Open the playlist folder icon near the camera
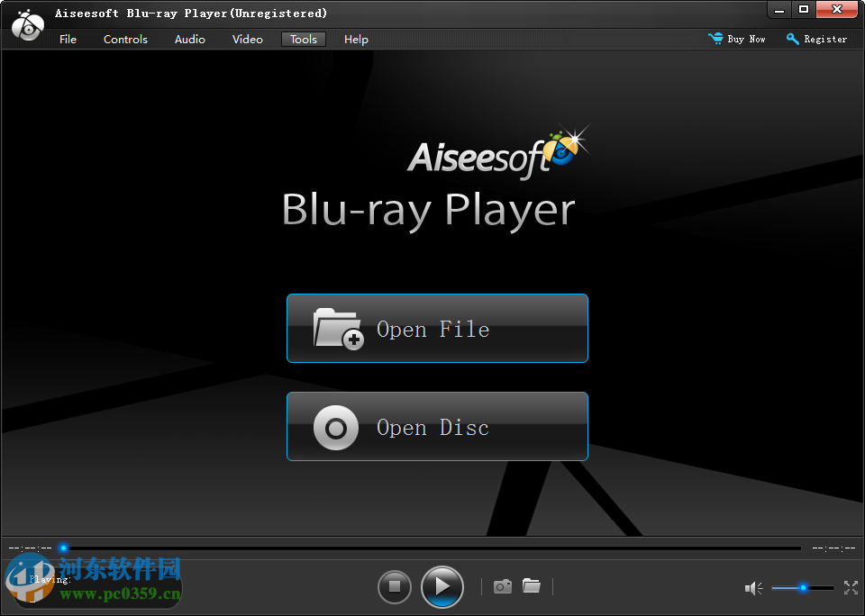Screen dimensions: 865x616 [x=531, y=585]
